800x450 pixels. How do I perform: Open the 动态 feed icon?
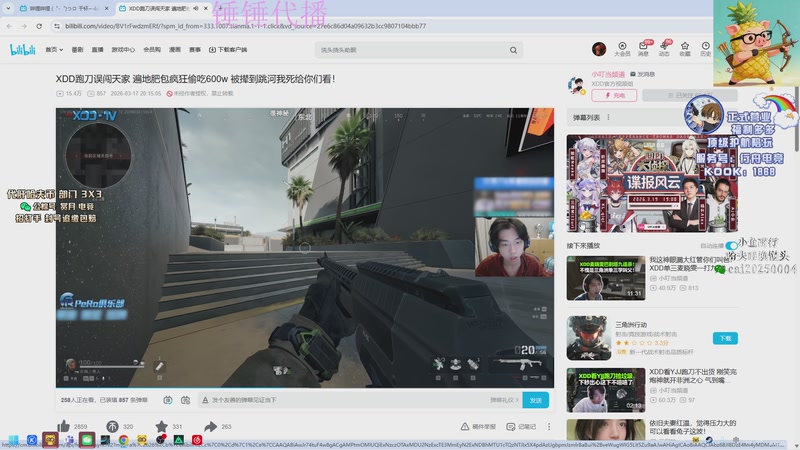point(664,49)
